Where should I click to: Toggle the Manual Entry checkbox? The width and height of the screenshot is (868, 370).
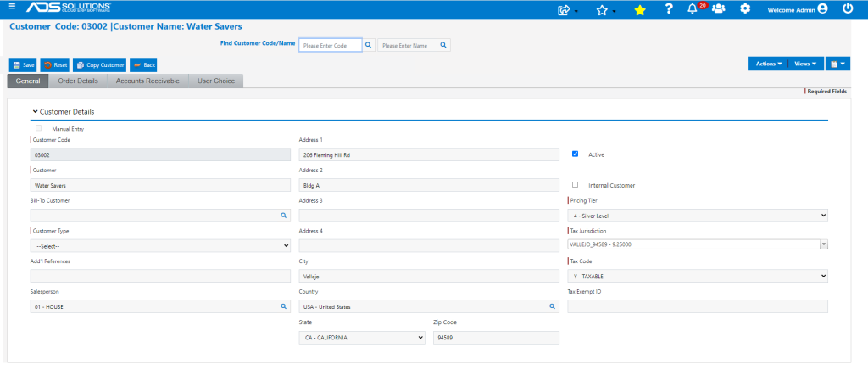[39, 128]
